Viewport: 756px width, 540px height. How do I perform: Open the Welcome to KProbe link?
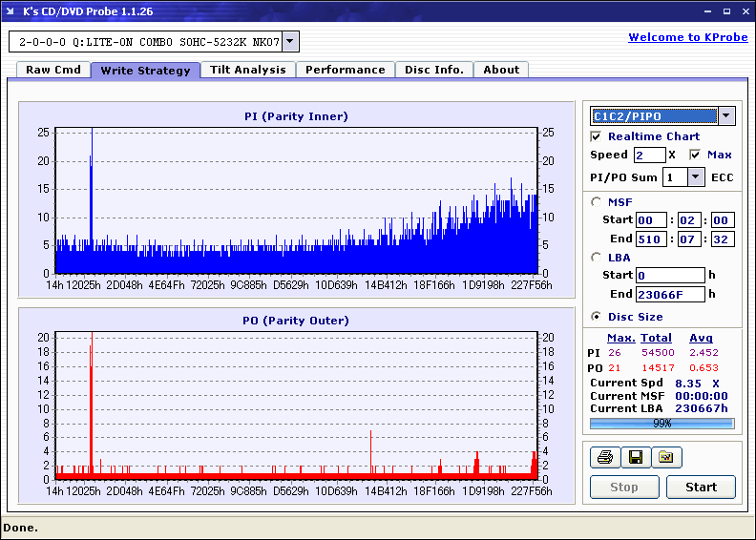[688, 37]
